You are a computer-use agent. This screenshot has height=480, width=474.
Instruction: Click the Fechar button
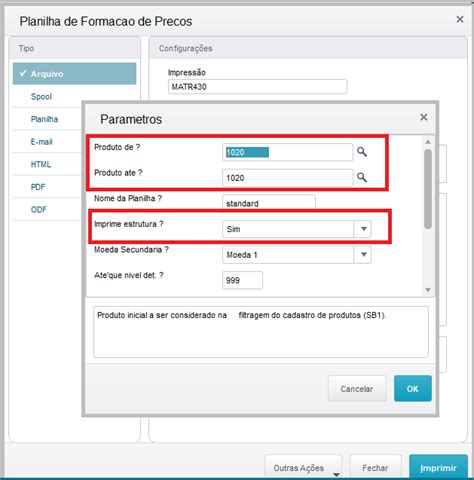tap(375, 468)
